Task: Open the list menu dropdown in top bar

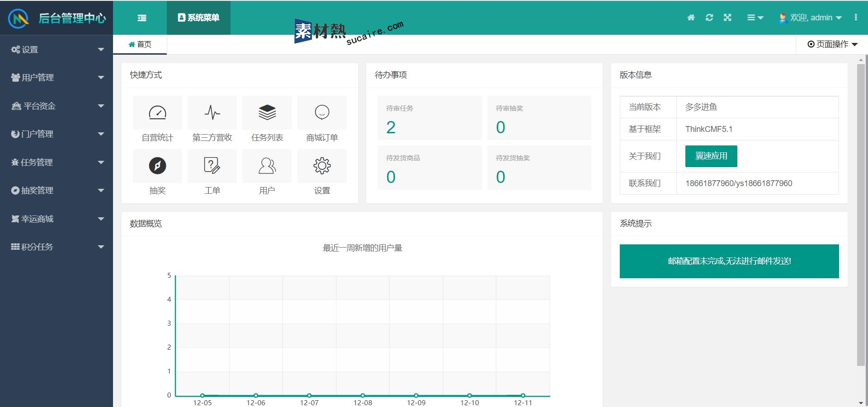Action: tap(755, 18)
